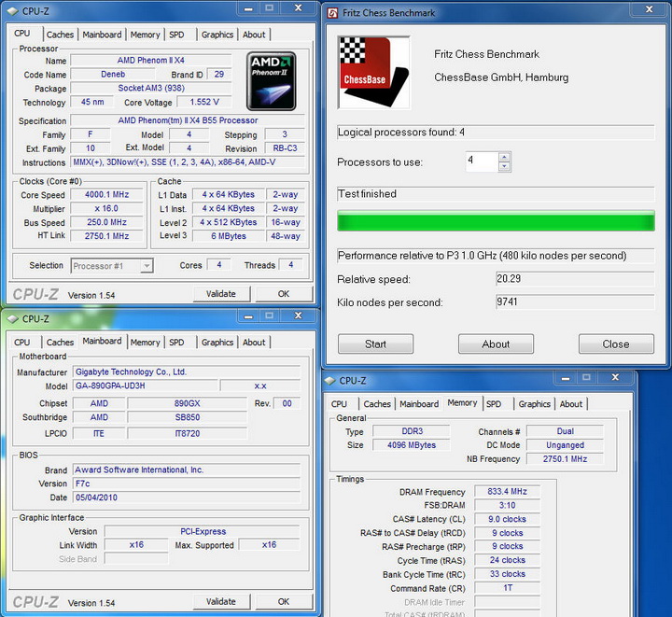Open About tab in Mainboard CPU-Z window
This screenshot has height=617, width=672.
[x=254, y=343]
